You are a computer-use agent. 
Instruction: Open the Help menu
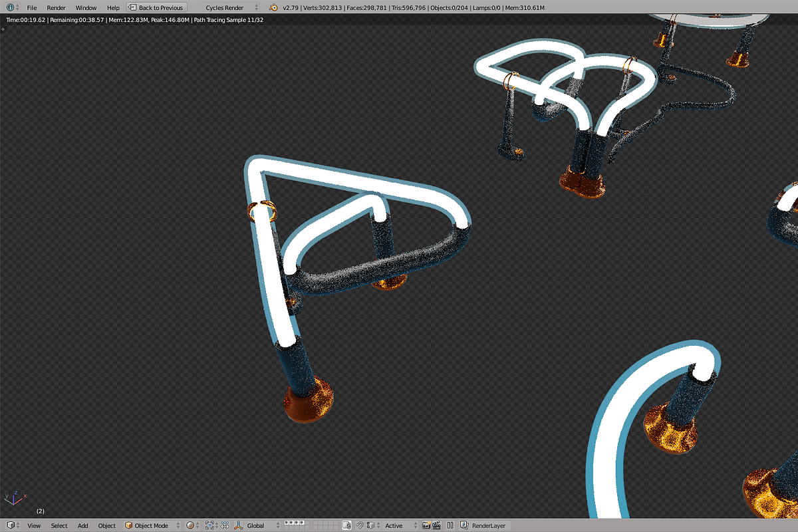114,7
